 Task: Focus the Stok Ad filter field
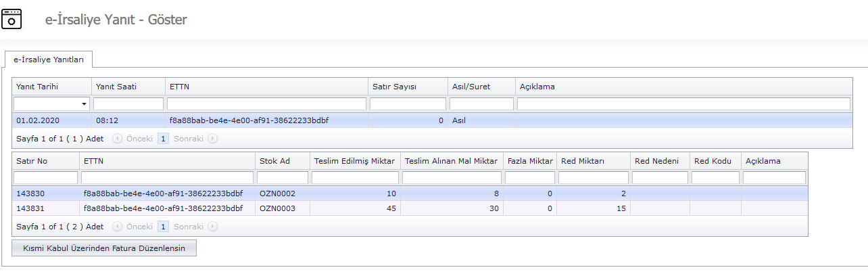click(x=283, y=177)
